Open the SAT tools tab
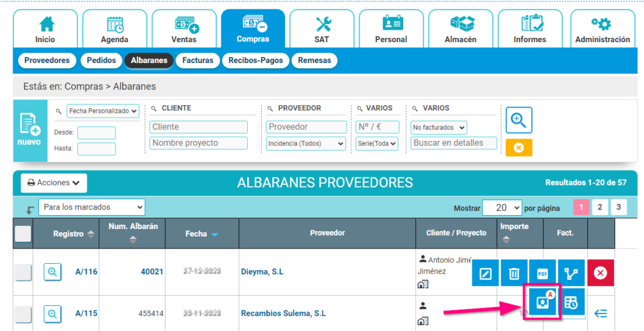 322,29
